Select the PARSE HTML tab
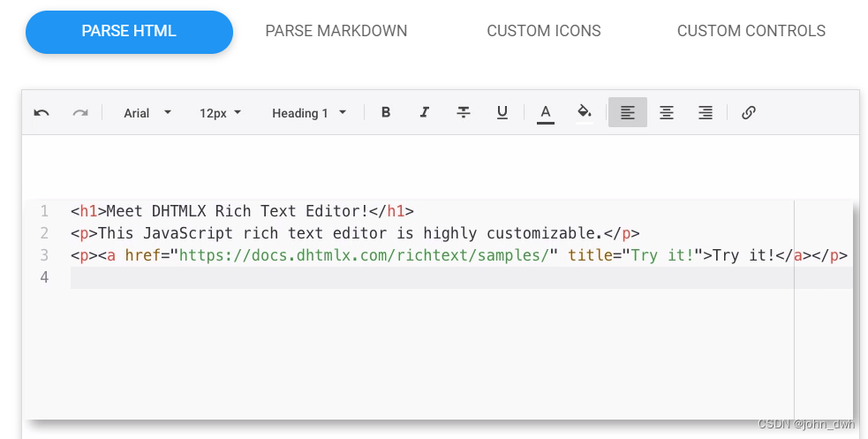Screen dimensions: 868x439 coord(129,32)
